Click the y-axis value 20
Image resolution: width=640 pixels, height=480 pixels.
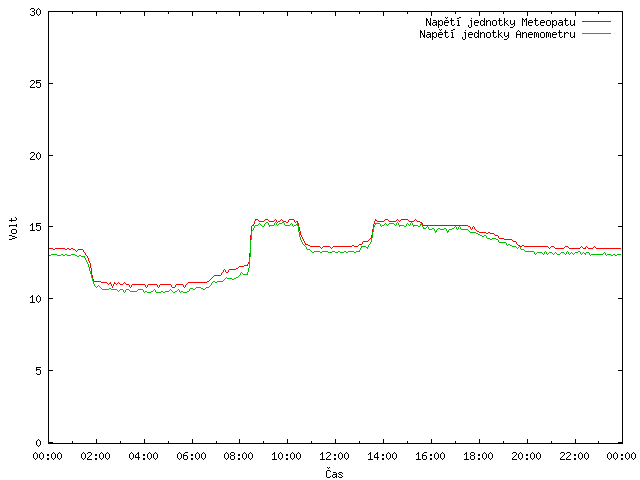(36, 156)
